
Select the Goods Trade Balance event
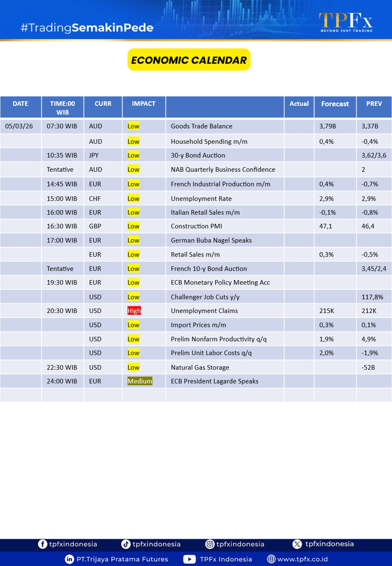coord(201,126)
